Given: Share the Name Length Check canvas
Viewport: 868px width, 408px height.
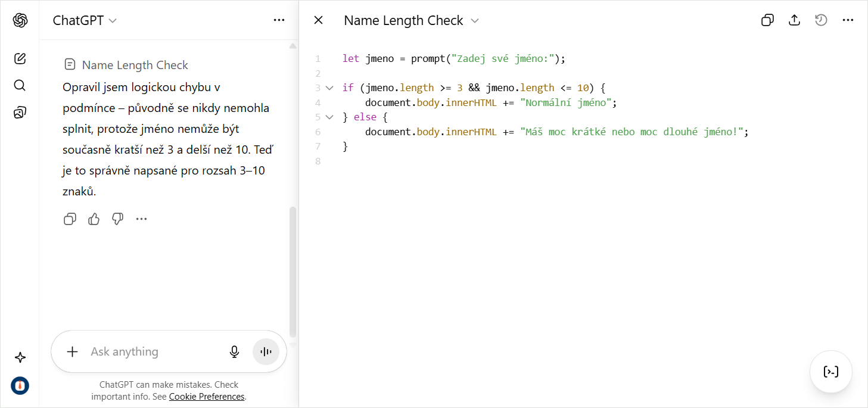Looking at the screenshot, I should click(x=794, y=20).
